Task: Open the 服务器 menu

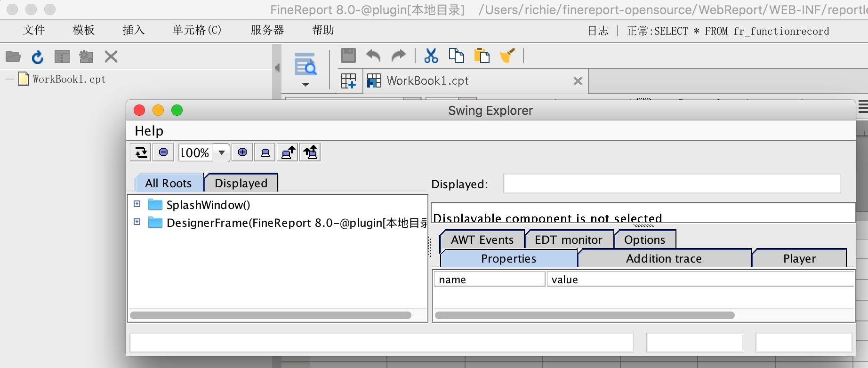Action: 267,30
